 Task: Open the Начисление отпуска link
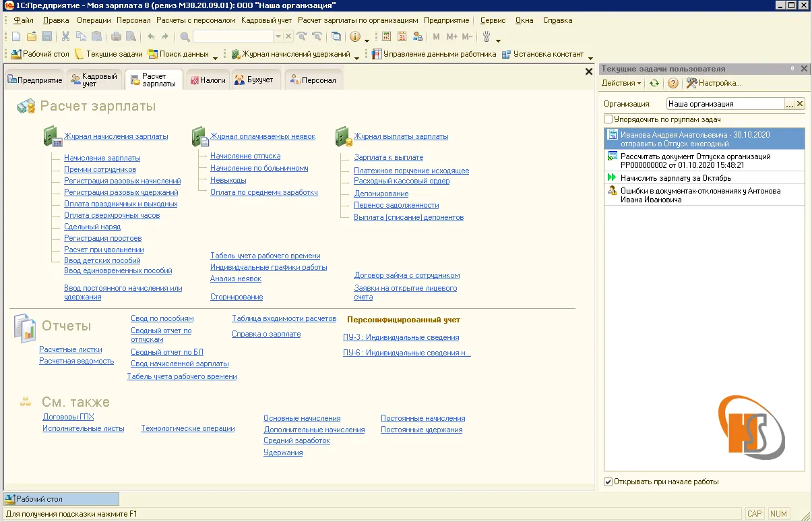point(245,156)
